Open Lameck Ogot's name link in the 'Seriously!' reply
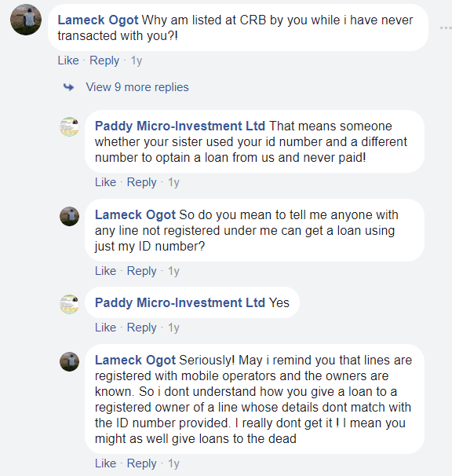 [135, 360]
